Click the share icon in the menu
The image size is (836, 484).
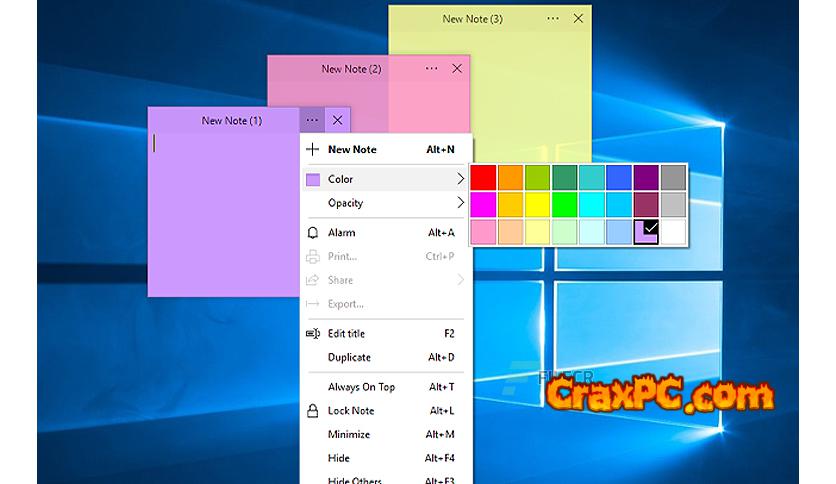tap(312, 280)
